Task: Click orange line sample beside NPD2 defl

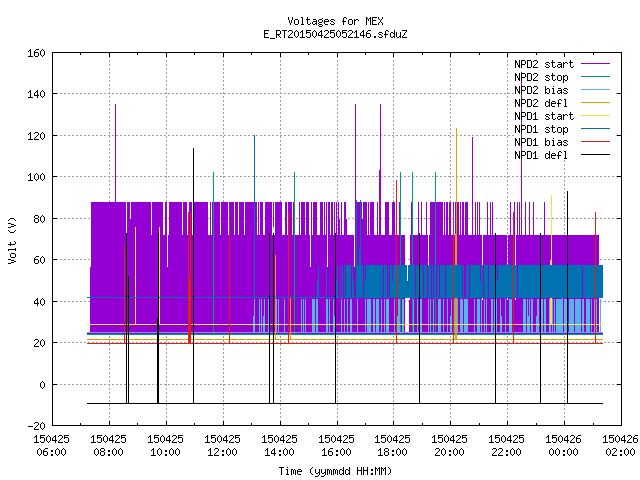Action: [x=596, y=103]
